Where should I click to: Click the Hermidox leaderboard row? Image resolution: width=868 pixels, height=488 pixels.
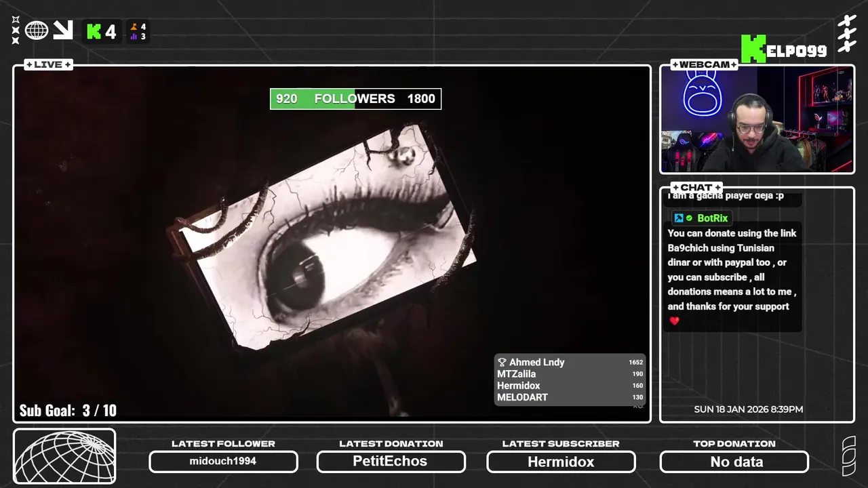(570, 386)
